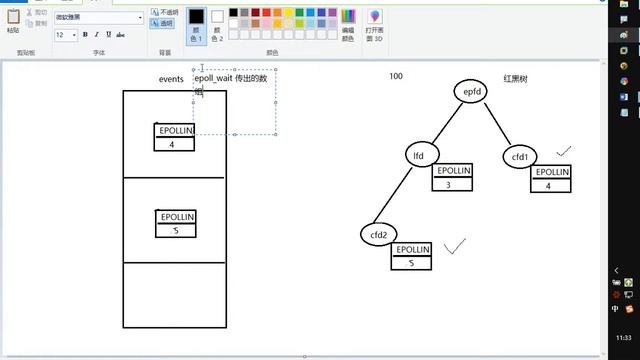
Task: Toggle Bold text formatting
Action: 85,35
